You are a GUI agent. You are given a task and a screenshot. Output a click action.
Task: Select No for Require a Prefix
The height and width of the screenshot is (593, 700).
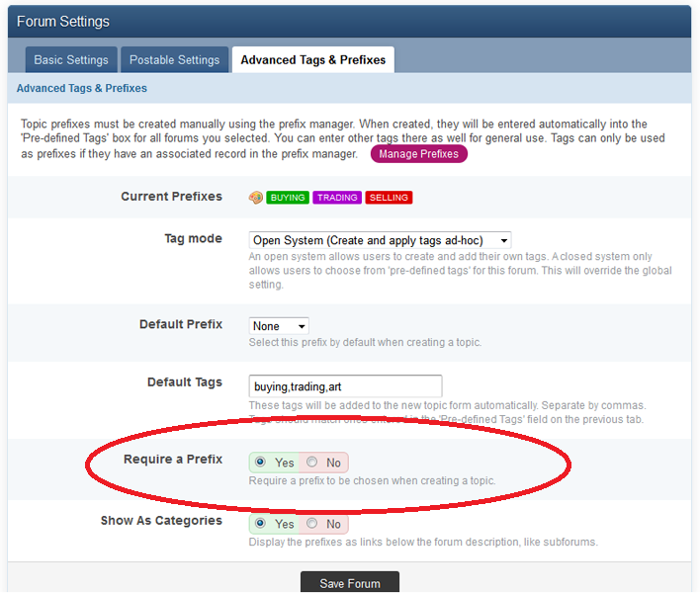click(x=312, y=463)
